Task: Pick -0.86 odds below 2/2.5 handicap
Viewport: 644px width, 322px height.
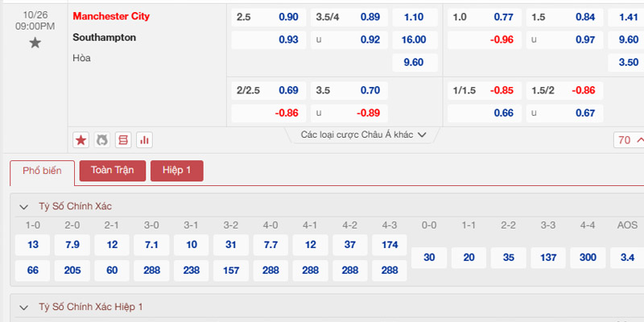Action: (x=269, y=114)
